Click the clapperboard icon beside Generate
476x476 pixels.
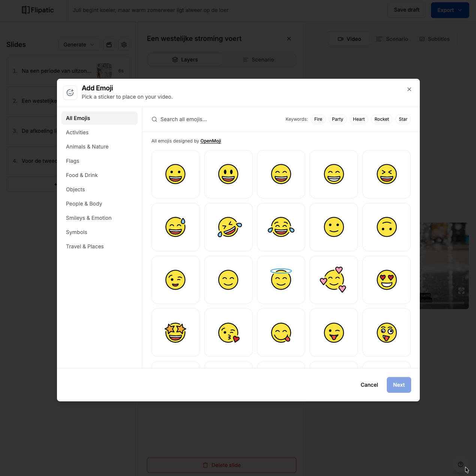[109, 45]
